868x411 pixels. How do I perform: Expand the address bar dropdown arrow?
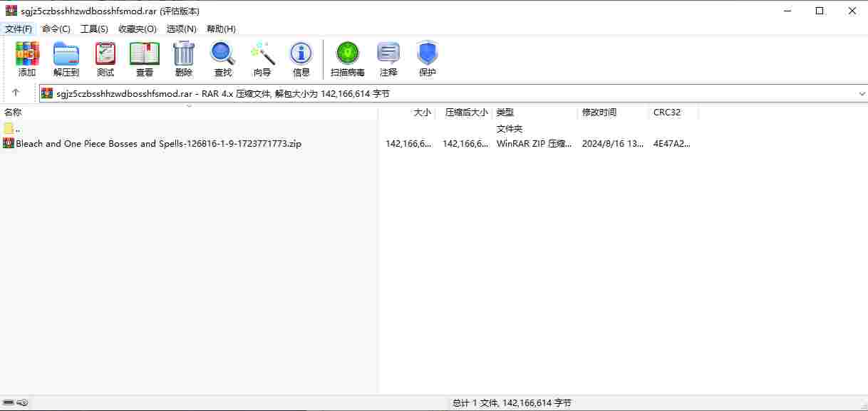(862, 93)
